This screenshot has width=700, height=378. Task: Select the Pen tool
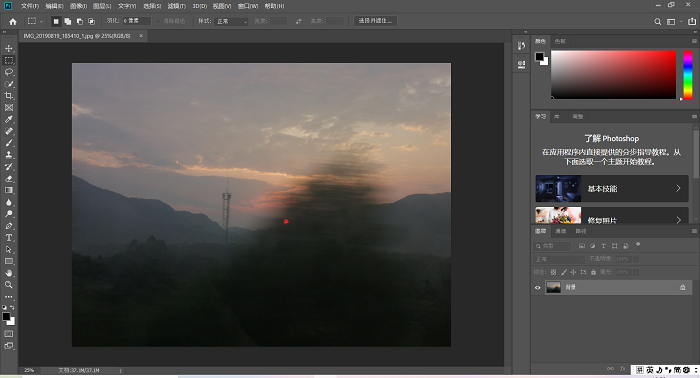[8, 226]
